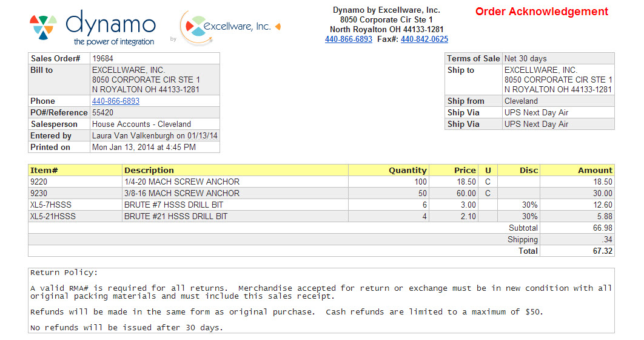
Task: Click the PO#/Reference value 55420
Action: 103,113
